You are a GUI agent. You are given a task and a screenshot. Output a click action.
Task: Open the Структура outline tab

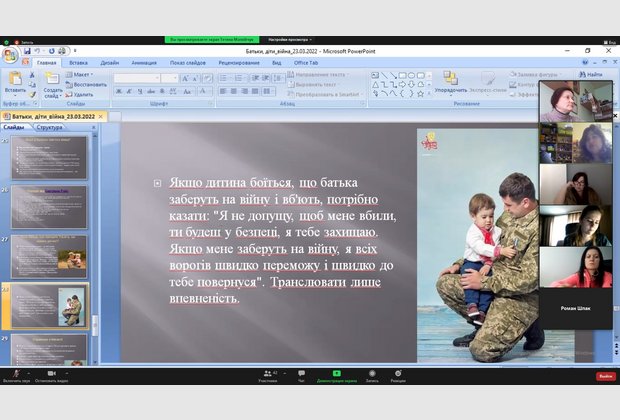pyautogui.click(x=49, y=128)
